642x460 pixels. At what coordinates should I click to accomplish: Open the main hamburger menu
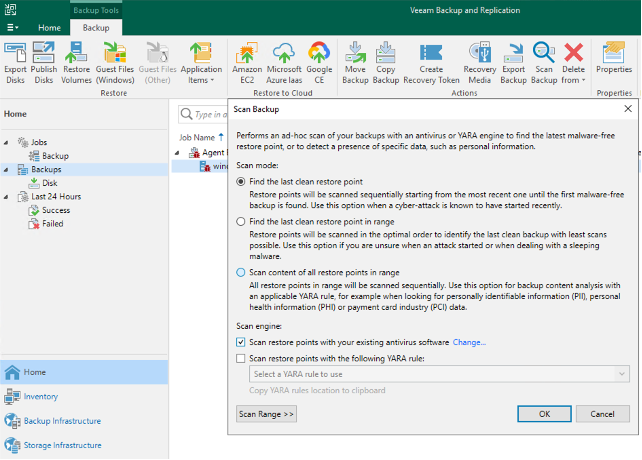tap(12, 27)
